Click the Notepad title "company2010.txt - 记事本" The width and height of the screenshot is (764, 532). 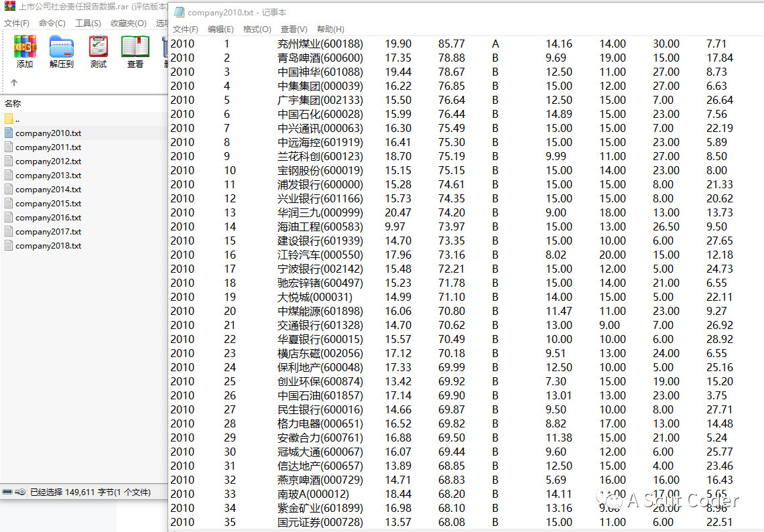pos(237,12)
